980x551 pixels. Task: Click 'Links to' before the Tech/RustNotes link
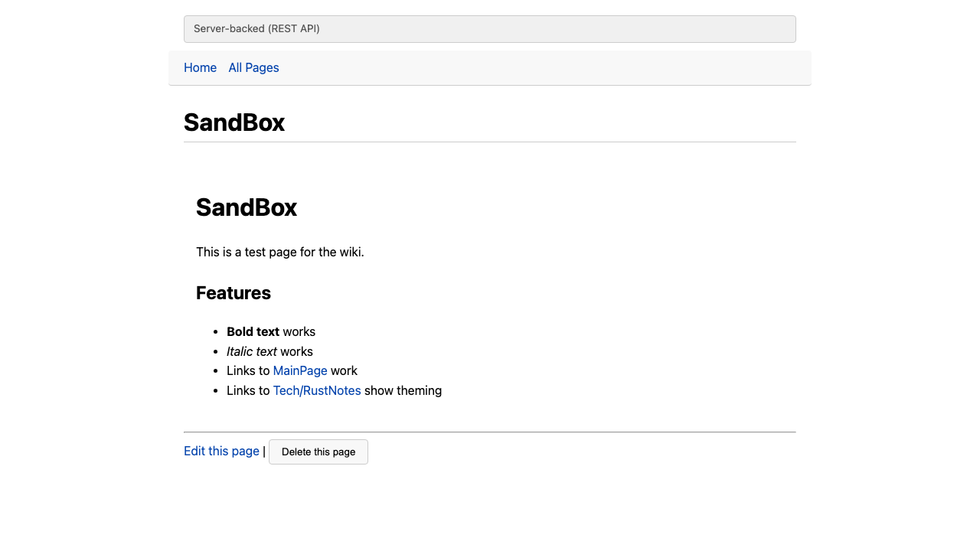[x=248, y=391]
